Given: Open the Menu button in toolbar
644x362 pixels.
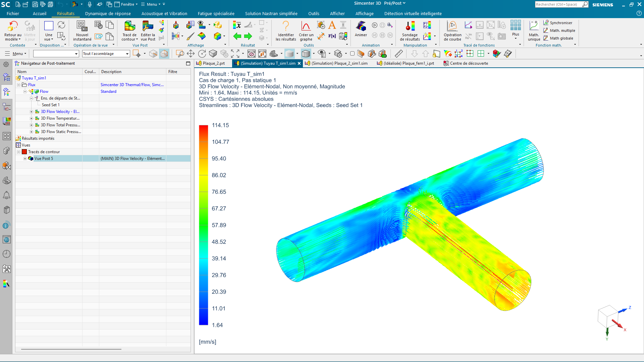Looking at the screenshot, I should (15, 54).
